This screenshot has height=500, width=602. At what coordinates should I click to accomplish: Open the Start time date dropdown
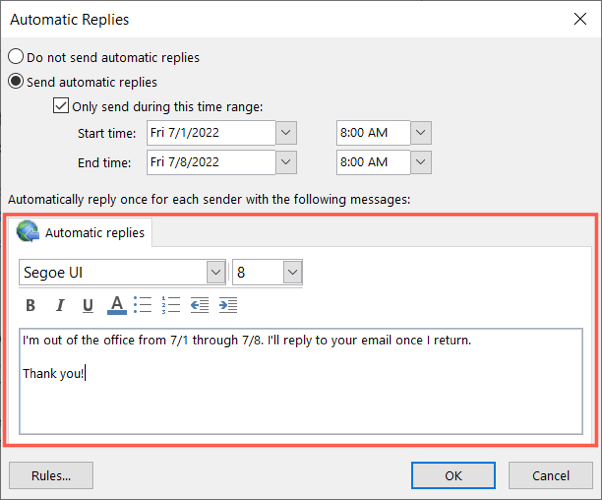click(286, 132)
